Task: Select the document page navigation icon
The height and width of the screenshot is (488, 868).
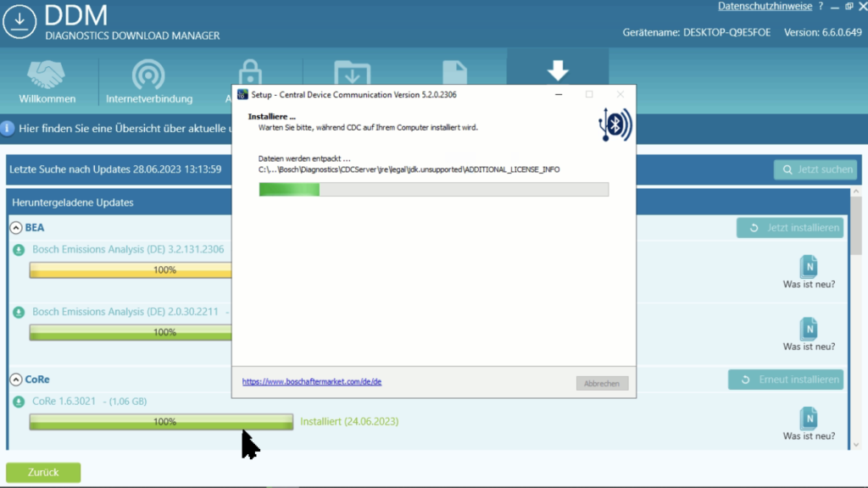Action: point(455,73)
